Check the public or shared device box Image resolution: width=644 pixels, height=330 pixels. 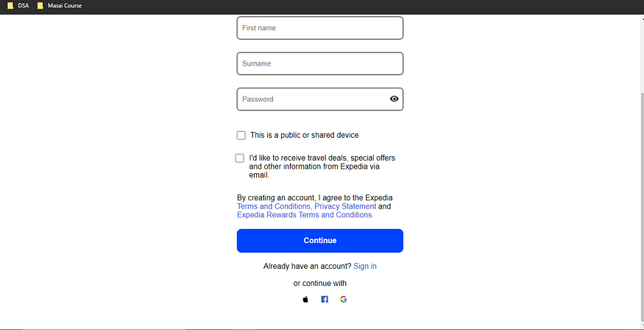click(241, 136)
